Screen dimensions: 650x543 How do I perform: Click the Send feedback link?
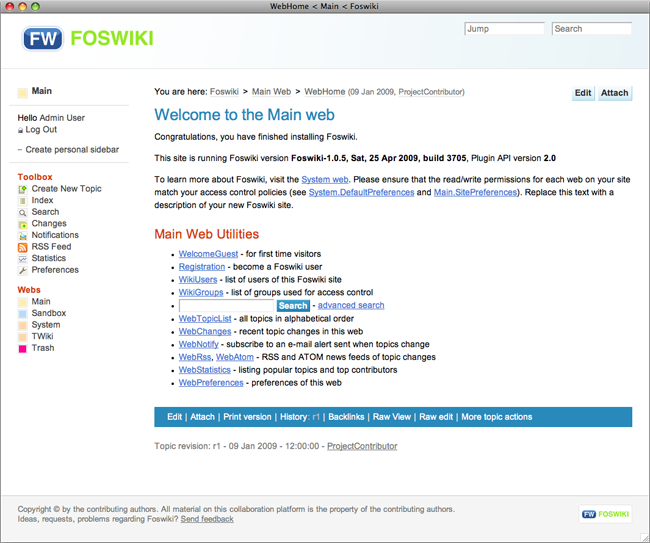tap(207, 519)
